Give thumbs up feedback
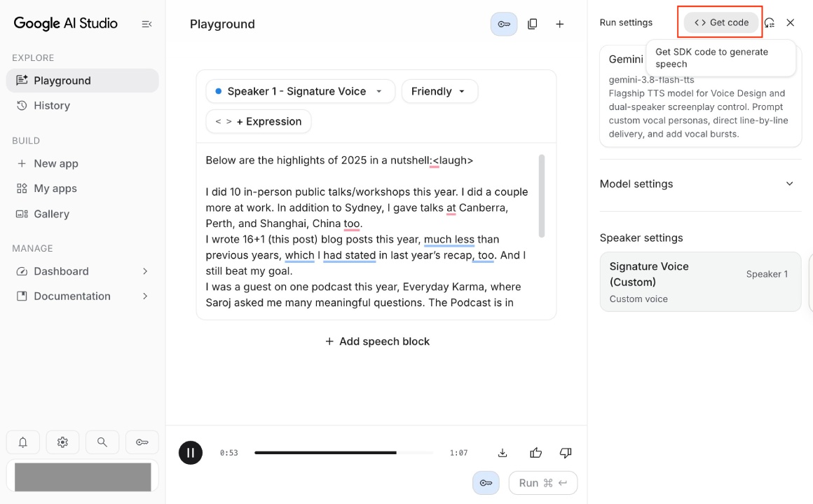 point(535,453)
